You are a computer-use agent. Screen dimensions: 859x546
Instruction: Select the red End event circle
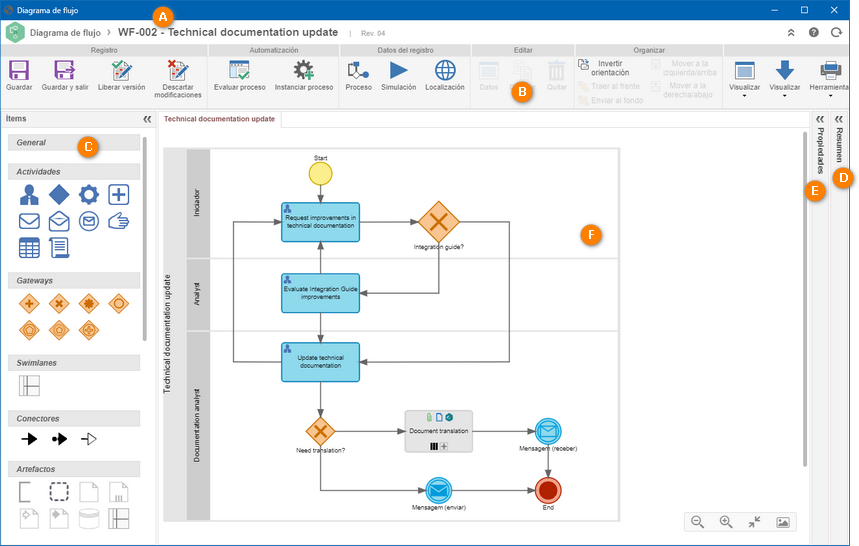click(x=548, y=490)
